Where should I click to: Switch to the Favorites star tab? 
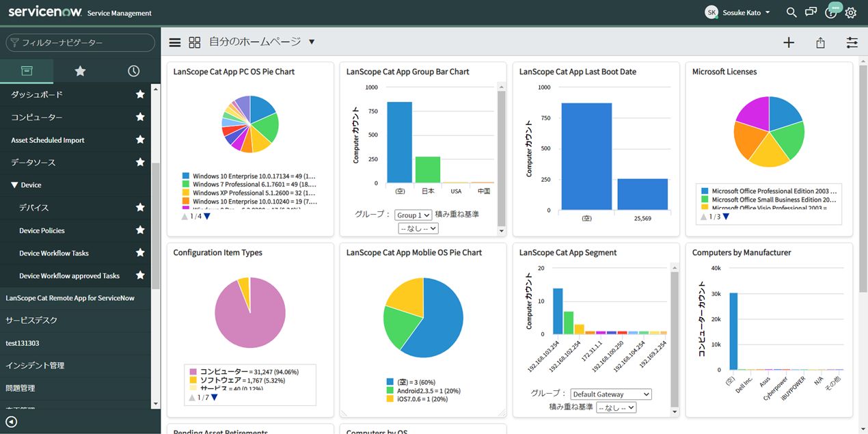[x=80, y=71]
